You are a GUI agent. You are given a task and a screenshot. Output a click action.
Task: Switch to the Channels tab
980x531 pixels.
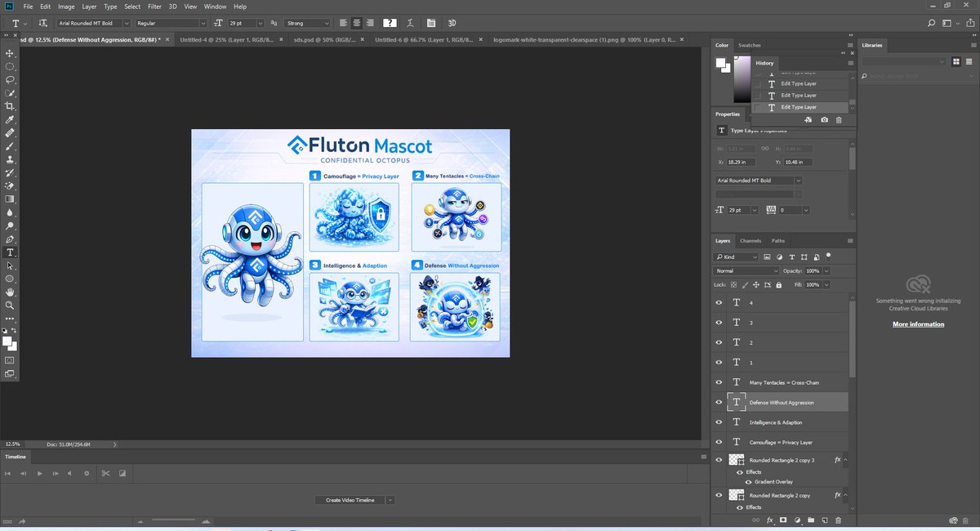(x=751, y=241)
